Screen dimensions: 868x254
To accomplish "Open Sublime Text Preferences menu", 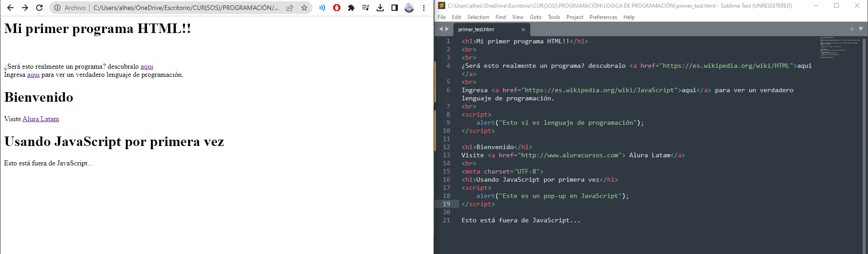I will pyautogui.click(x=603, y=17).
